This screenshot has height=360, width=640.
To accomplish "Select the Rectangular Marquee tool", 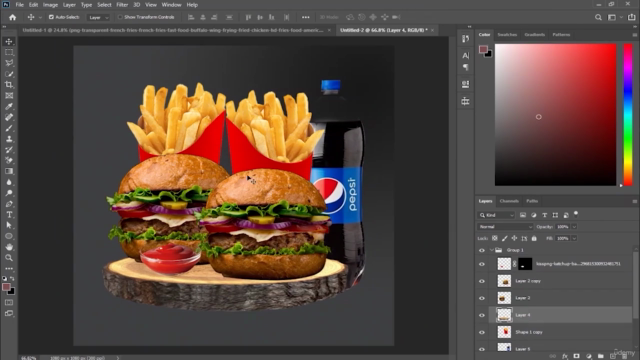I will (9, 52).
